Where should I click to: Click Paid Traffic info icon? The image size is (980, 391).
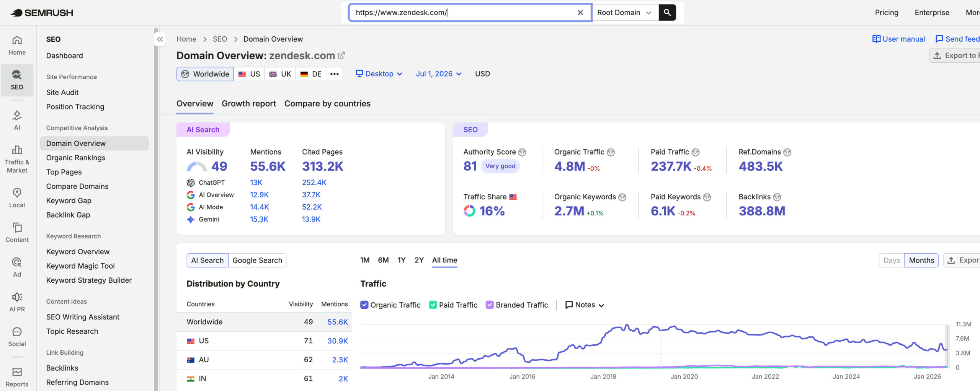tap(696, 152)
